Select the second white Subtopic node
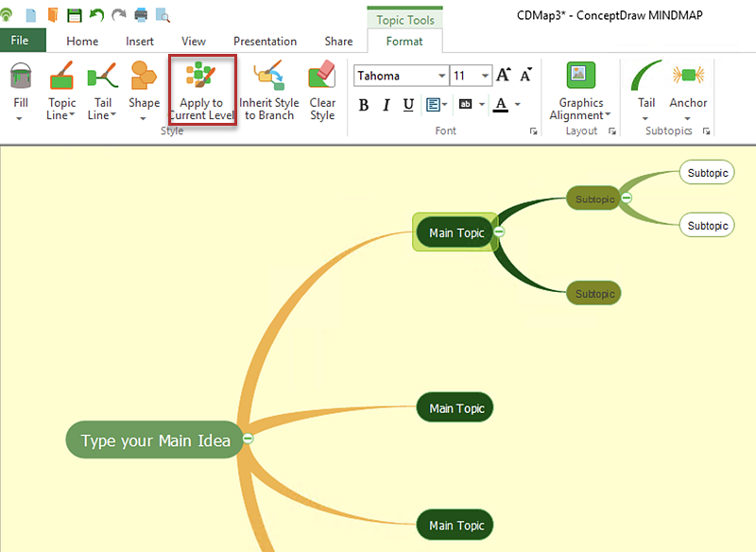This screenshot has height=552, width=756. [x=707, y=225]
